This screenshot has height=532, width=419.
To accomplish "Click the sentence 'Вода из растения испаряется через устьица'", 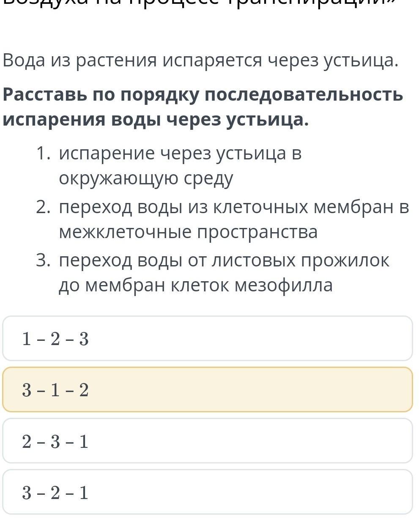I will click(x=200, y=60).
